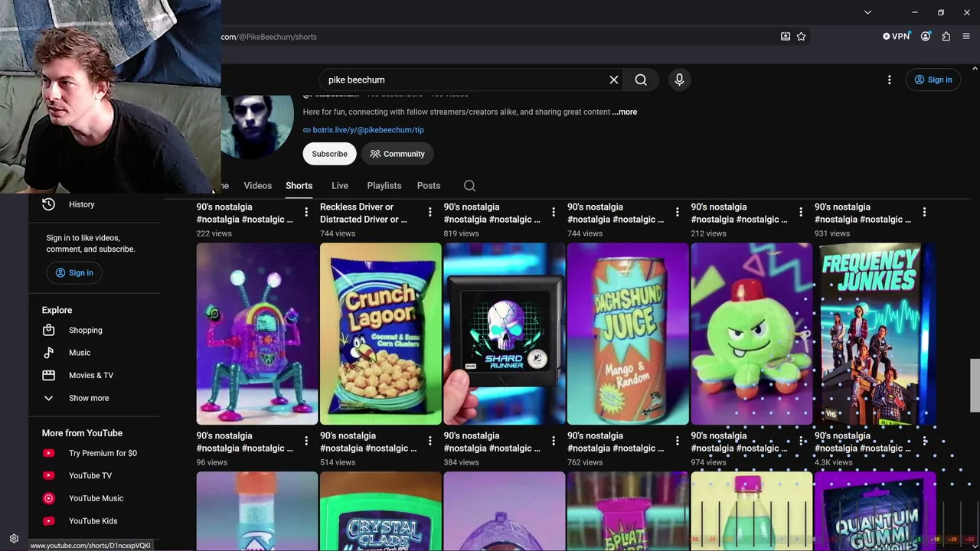Click the sidebar Sign in button
Image resolution: width=980 pixels, height=551 pixels.
coord(73,272)
